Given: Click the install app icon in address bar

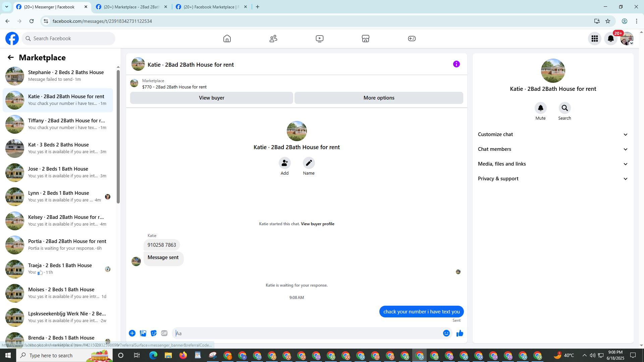Looking at the screenshot, I should 597,21.
